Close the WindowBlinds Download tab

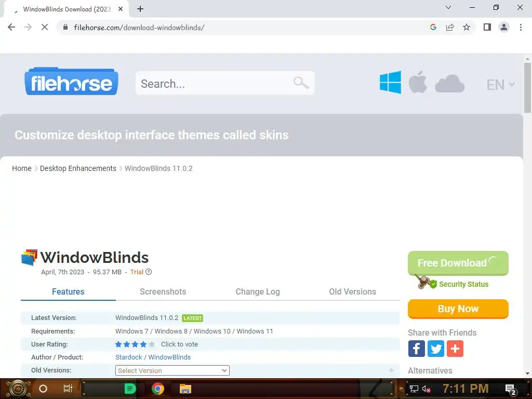121,9
